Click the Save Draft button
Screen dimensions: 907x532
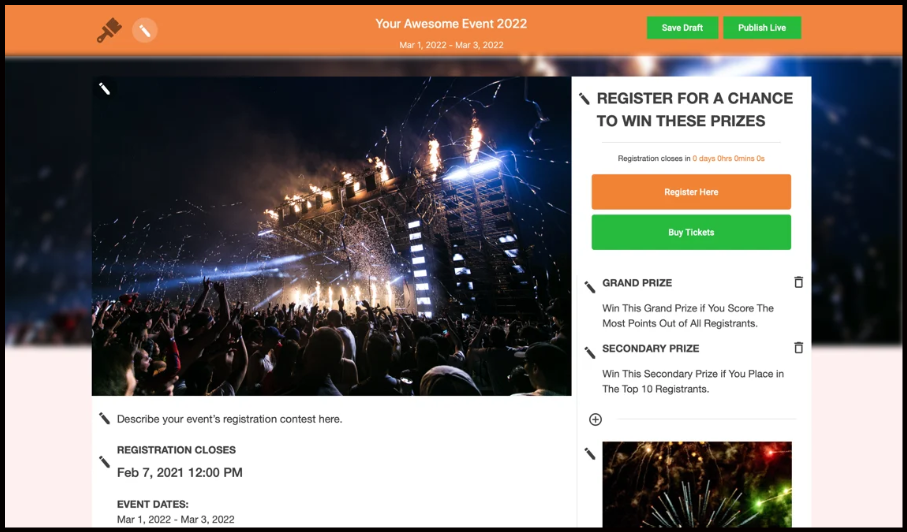coord(682,28)
